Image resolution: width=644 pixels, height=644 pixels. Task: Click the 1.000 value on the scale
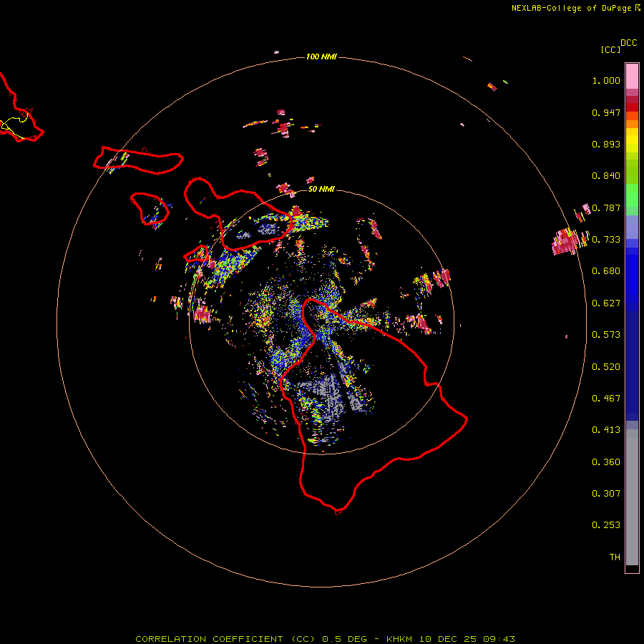[606, 80]
